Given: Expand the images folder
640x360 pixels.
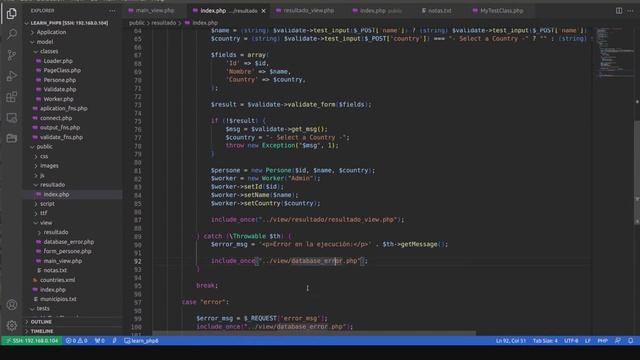Looking at the screenshot, I should coord(49,166).
